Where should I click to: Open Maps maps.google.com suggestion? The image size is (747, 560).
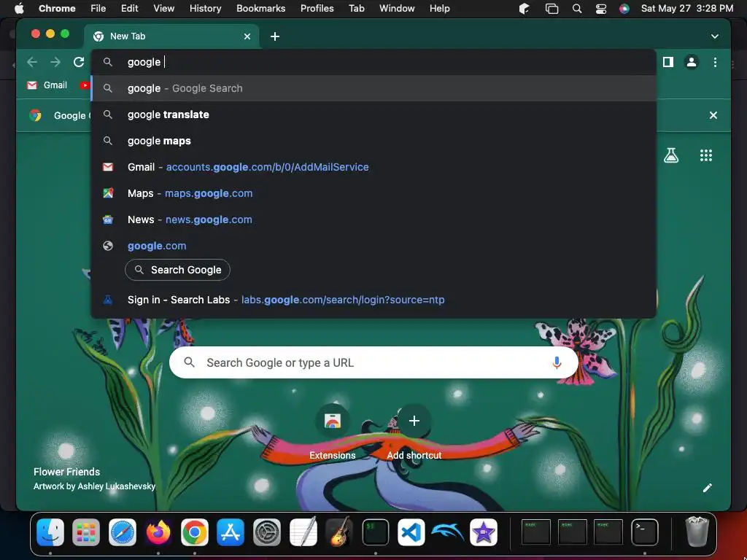point(373,193)
